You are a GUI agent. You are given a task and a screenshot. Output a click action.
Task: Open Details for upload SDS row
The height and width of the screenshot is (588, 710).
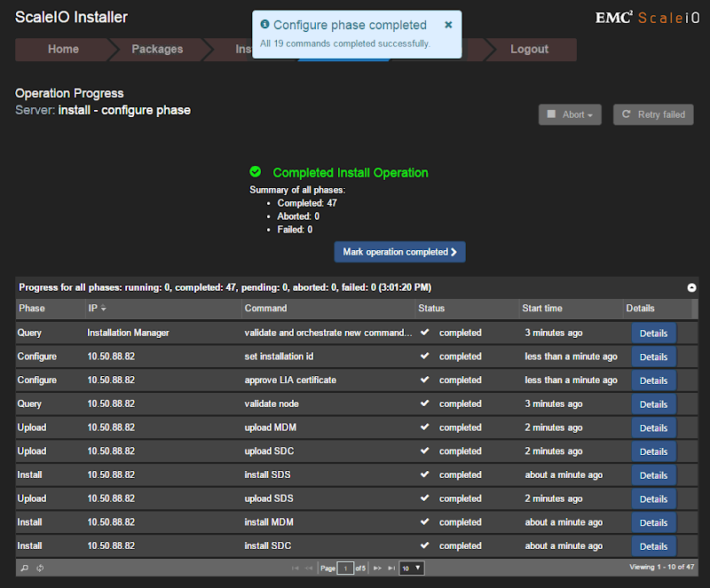[653, 498]
